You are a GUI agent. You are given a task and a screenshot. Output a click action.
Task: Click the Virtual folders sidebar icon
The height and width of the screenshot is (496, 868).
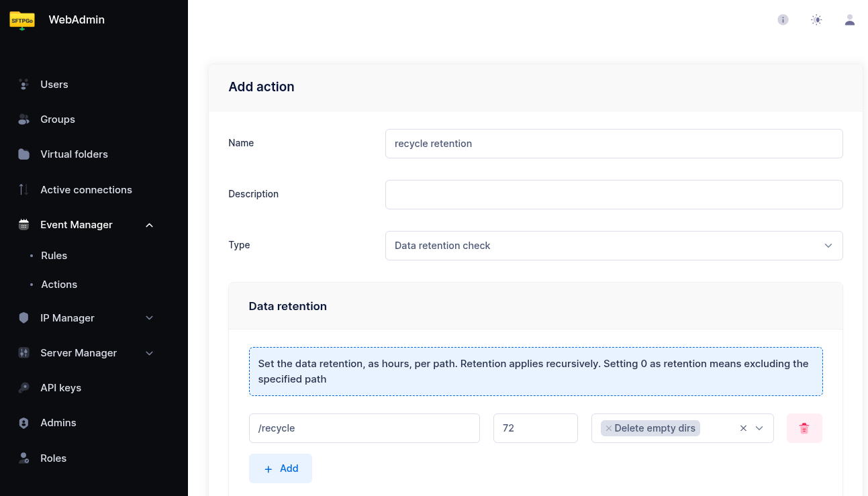(24, 154)
